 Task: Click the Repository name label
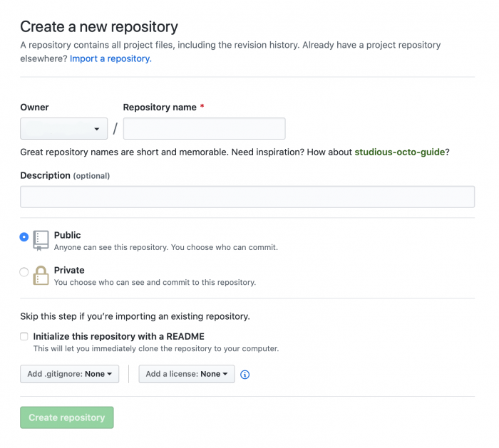point(160,108)
